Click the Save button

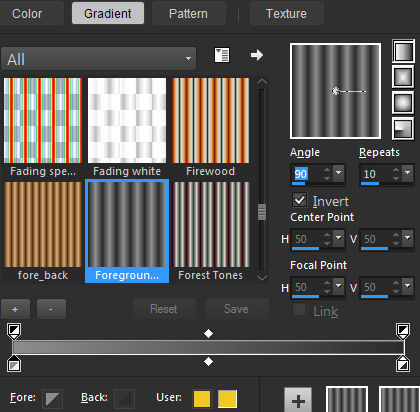[236, 309]
